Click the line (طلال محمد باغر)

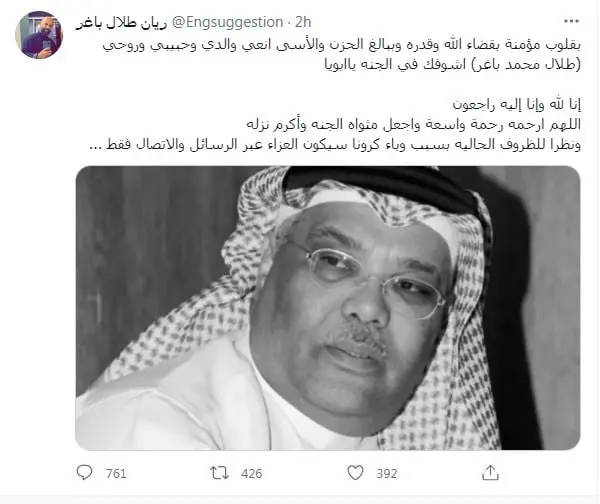(453, 64)
